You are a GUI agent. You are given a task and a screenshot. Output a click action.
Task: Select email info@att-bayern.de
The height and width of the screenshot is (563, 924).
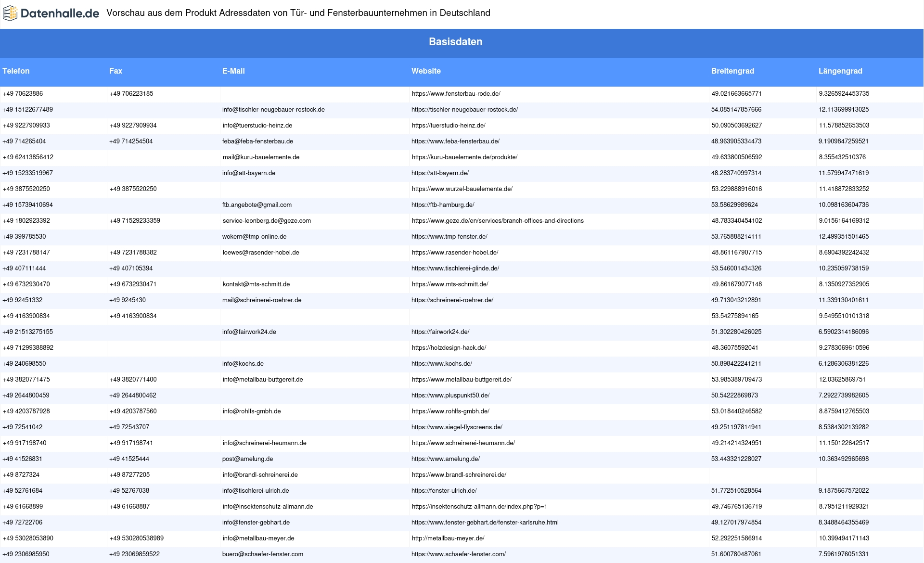tap(249, 173)
